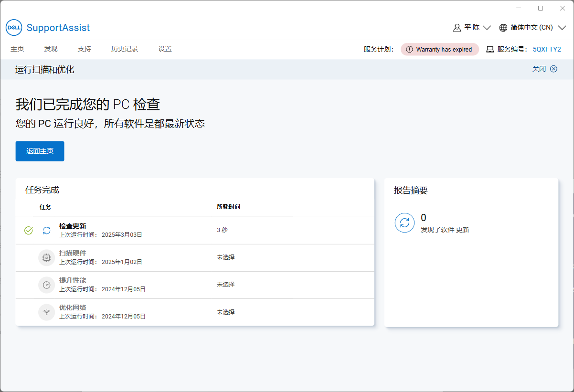Screen dimensions: 574x392
Task: Open the 主页 tab
Action: (17, 49)
